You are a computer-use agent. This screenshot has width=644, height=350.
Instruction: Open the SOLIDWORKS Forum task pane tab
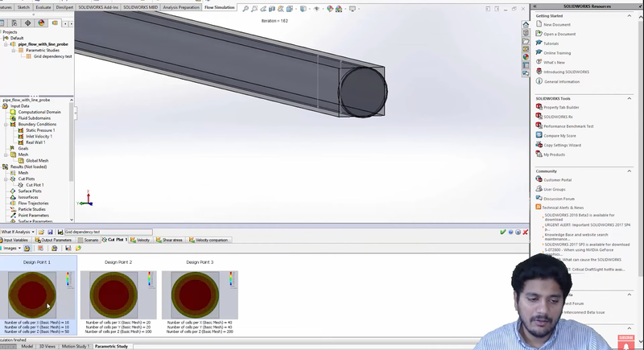click(x=526, y=73)
